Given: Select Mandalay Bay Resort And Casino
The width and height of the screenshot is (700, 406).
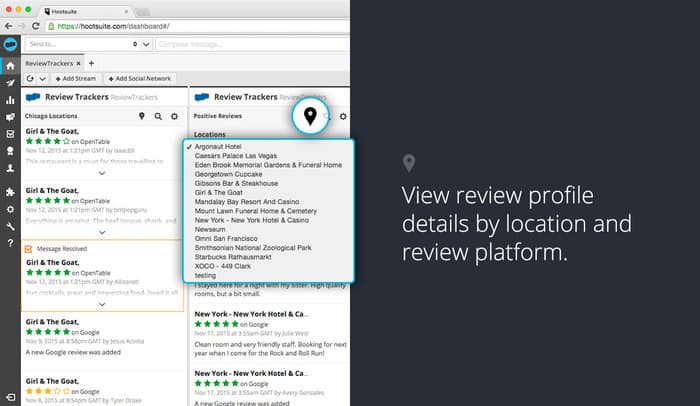Looking at the screenshot, I should pyautogui.click(x=247, y=202).
